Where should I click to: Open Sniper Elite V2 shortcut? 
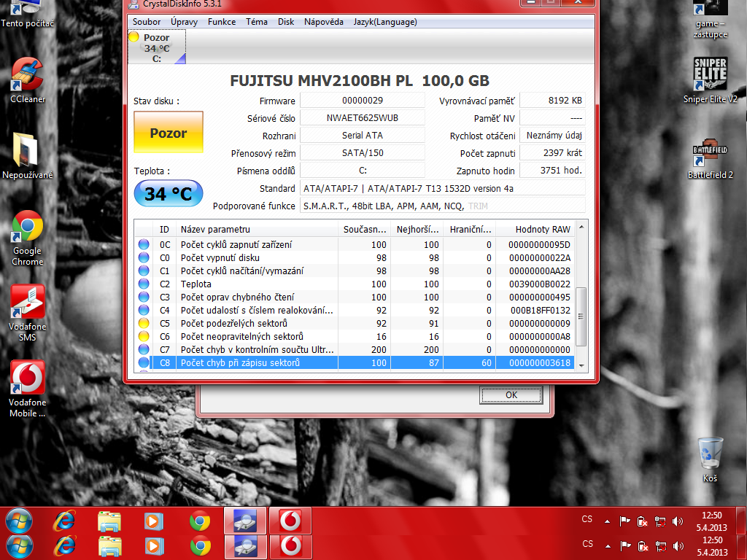pyautogui.click(x=710, y=77)
